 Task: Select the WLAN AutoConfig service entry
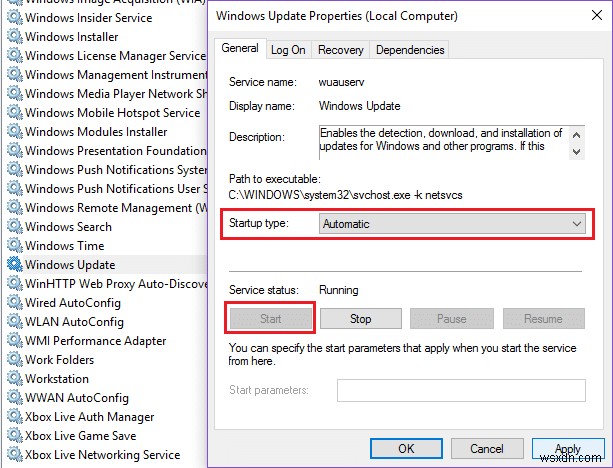(x=74, y=322)
